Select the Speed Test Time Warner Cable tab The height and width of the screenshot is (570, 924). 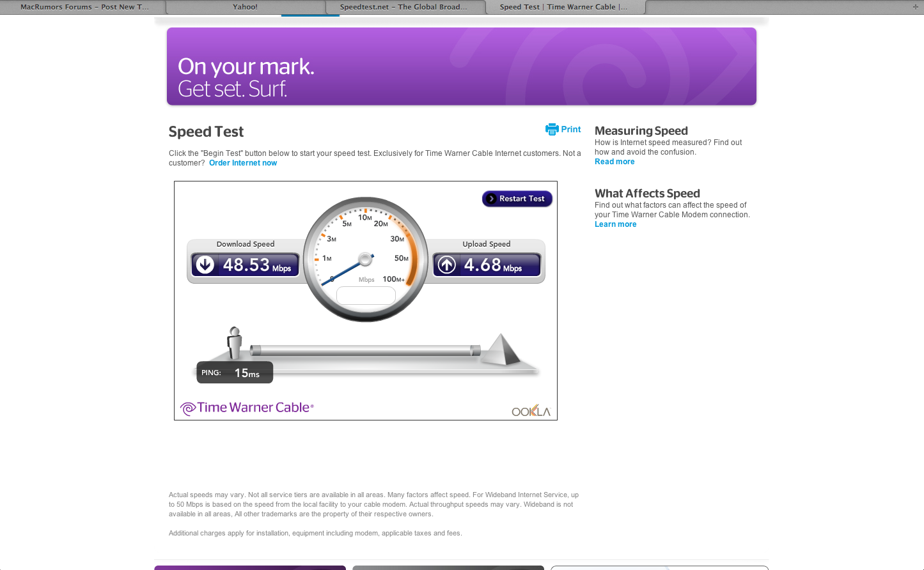click(565, 7)
